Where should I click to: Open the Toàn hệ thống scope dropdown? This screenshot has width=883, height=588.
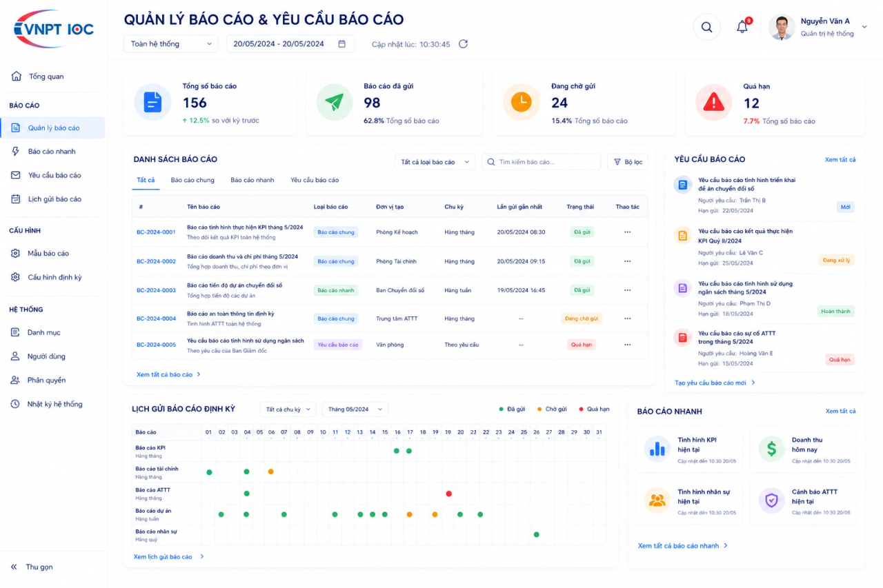(x=171, y=44)
